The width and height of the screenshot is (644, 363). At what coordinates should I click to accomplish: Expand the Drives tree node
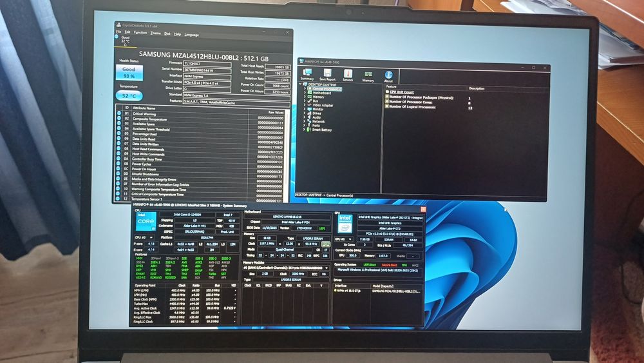[305, 113]
